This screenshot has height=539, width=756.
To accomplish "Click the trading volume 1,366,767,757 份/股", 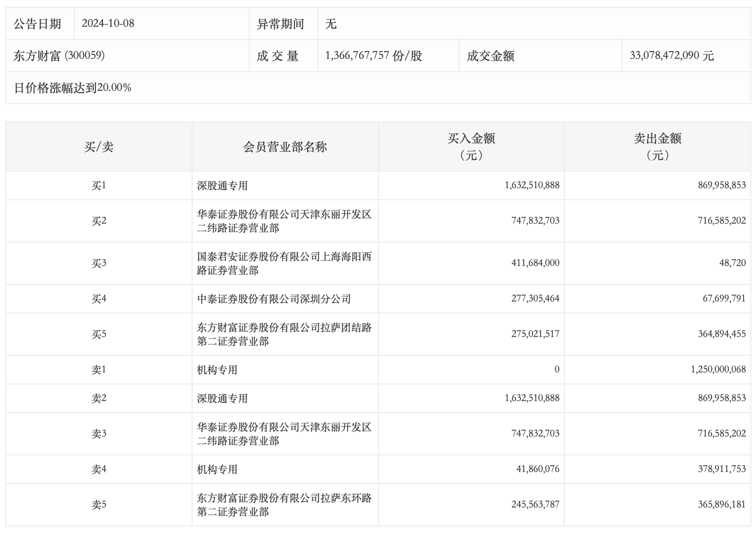I will [x=373, y=56].
